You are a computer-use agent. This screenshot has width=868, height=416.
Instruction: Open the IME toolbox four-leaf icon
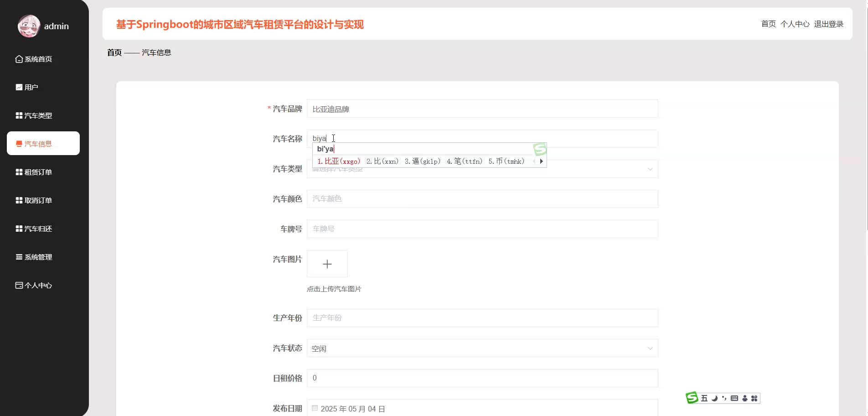coord(754,398)
